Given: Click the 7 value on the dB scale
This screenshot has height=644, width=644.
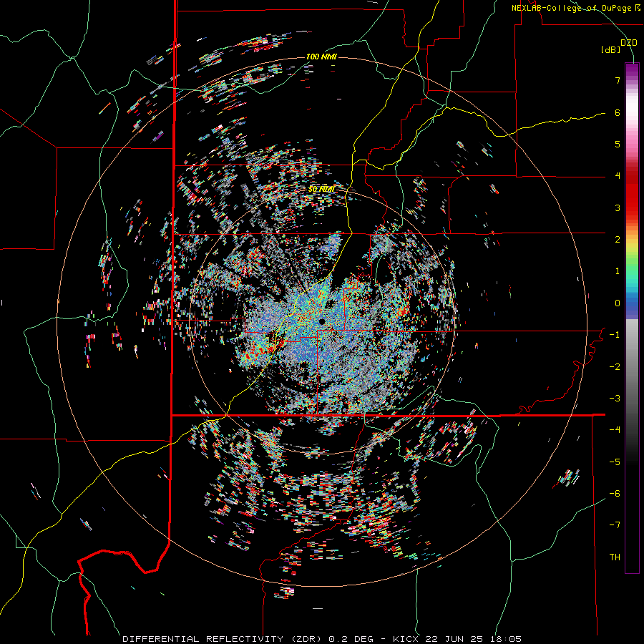Looking at the screenshot, I should click(x=618, y=80).
